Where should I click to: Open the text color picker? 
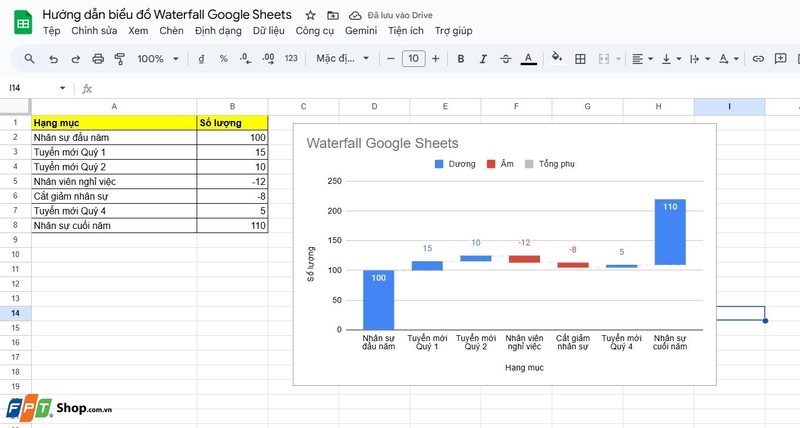(529, 59)
